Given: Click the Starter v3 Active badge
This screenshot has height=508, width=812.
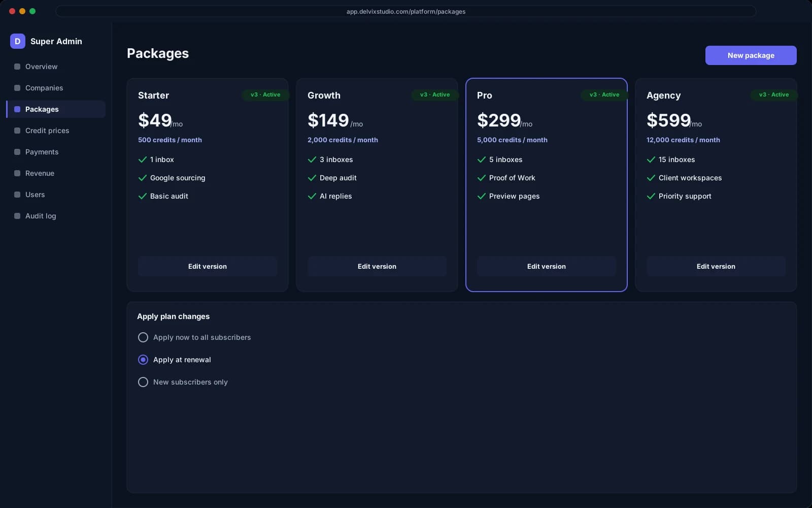Looking at the screenshot, I should [x=265, y=94].
